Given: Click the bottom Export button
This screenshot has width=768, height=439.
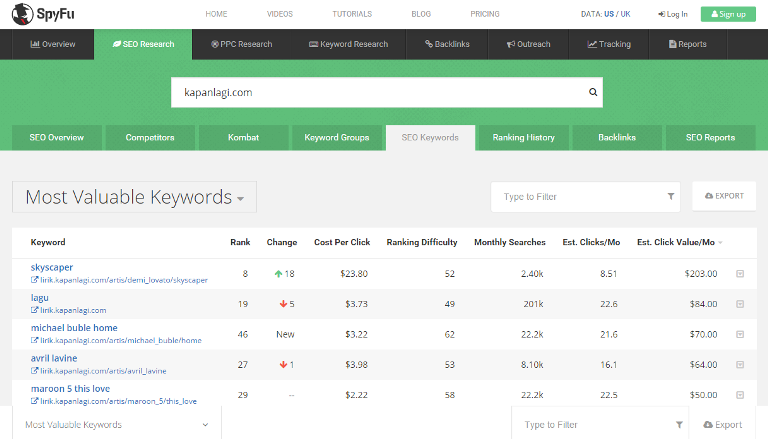Looking at the screenshot, I should (x=723, y=425).
